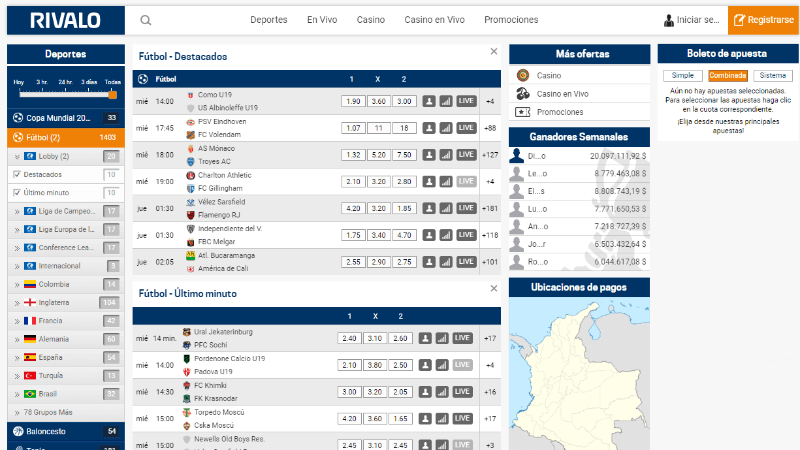Click the Registrarse button
Viewport: 800px width, 450px height.
click(764, 20)
